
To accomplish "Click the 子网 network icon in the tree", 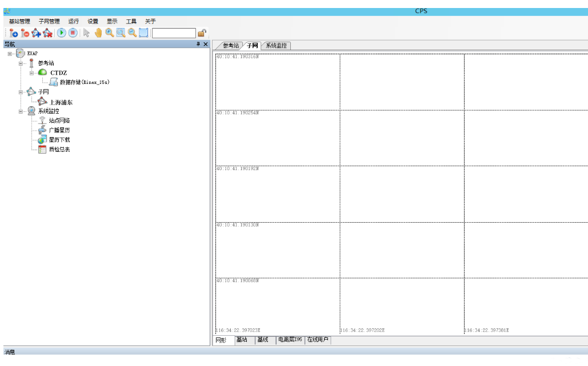I will pyautogui.click(x=31, y=92).
